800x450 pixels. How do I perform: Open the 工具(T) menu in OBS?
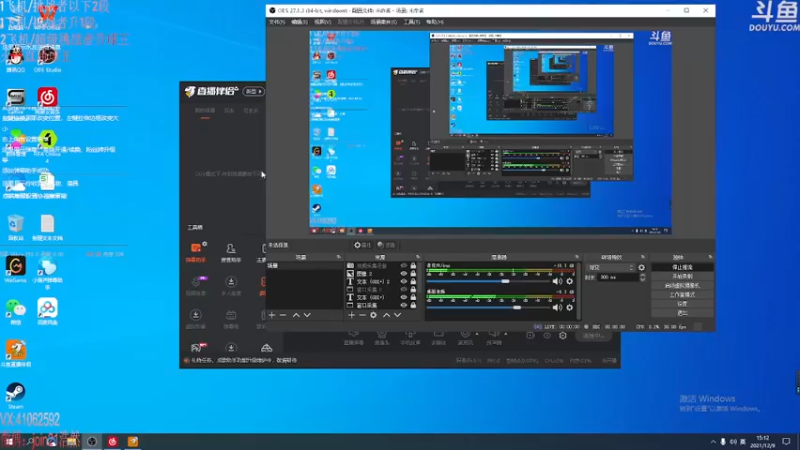click(x=412, y=22)
